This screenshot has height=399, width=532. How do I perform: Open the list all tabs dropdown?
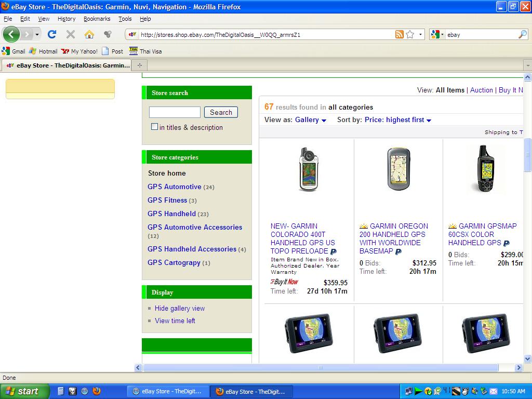528,65
